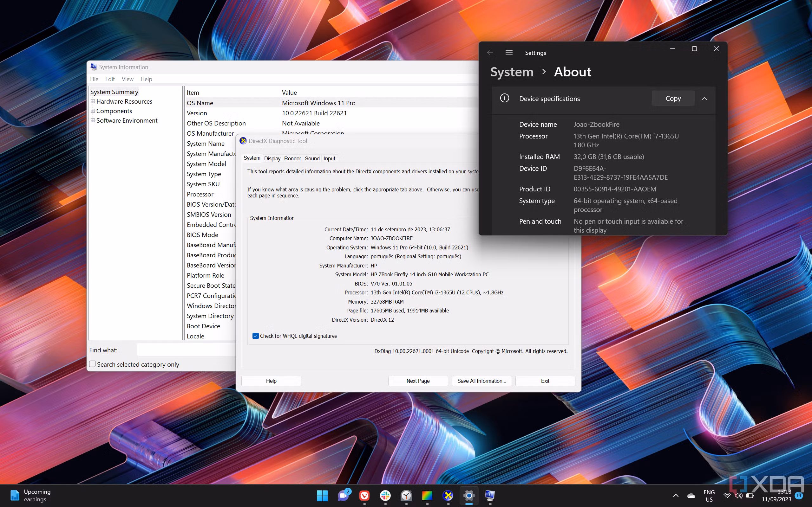Click the Settings back arrow

click(x=490, y=53)
